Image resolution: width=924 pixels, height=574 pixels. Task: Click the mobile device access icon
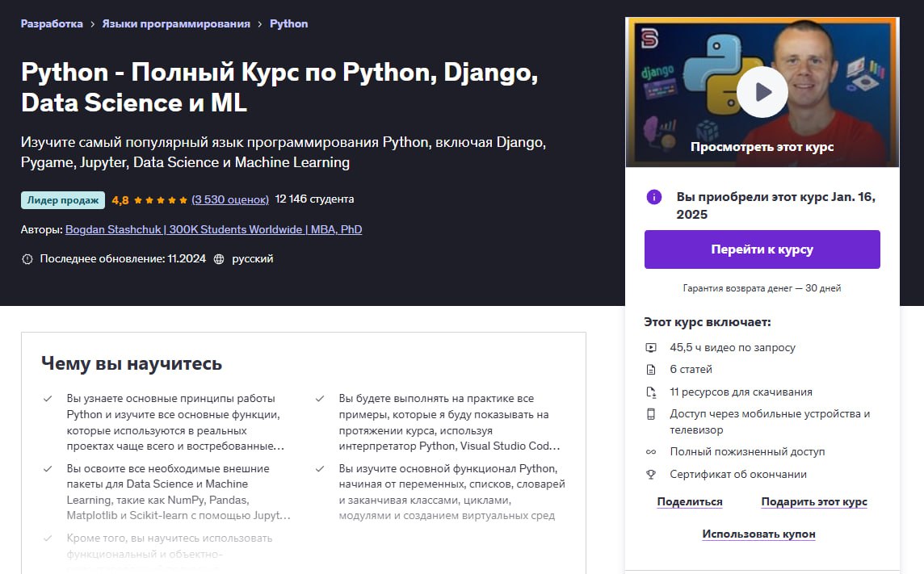tap(650, 414)
